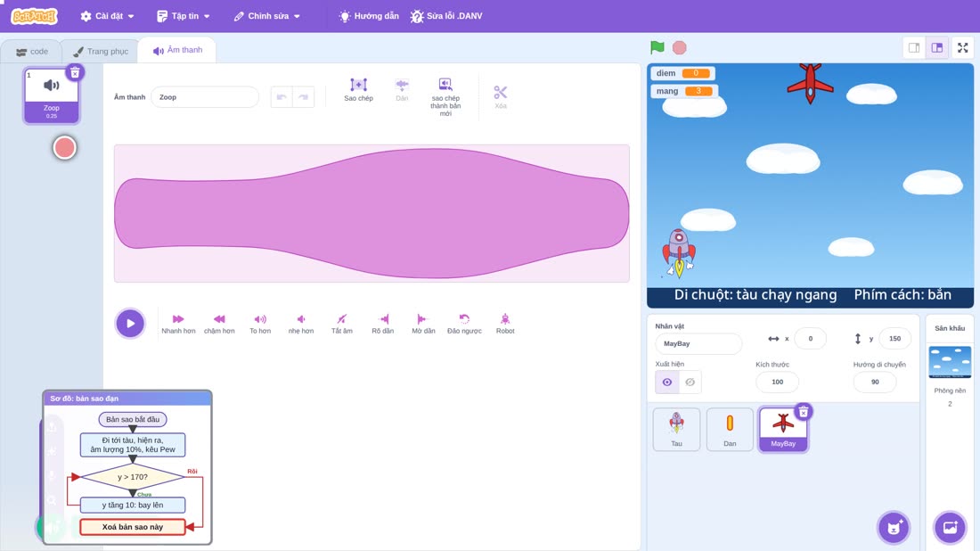Click the Nhanh hơn faster effect
Screen dimensions: 980x551
(178, 324)
